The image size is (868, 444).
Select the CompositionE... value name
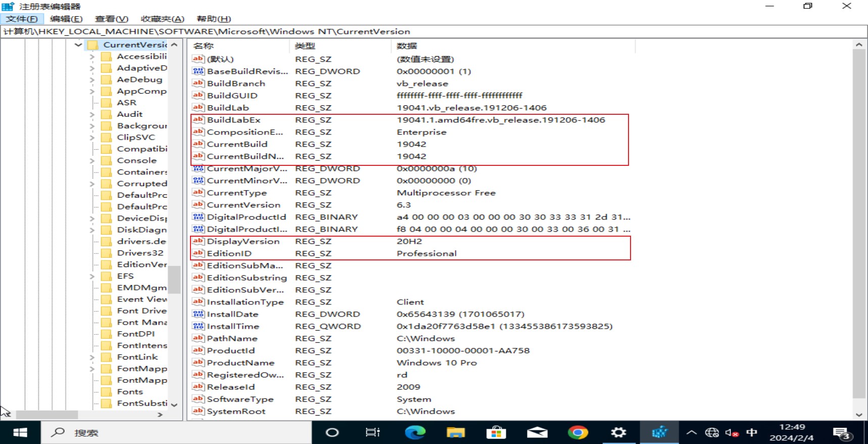point(245,132)
